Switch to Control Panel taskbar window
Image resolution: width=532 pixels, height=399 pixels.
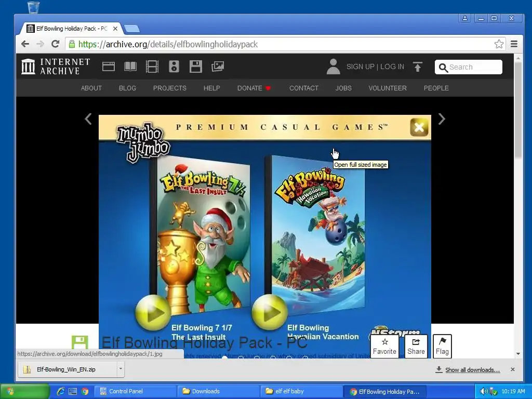point(135,391)
